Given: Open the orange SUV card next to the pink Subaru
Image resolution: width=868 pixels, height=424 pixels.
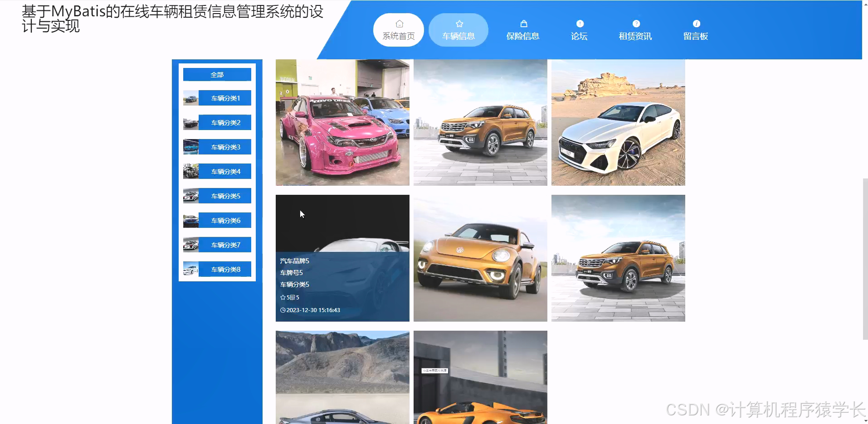Looking at the screenshot, I should [480, 122].
